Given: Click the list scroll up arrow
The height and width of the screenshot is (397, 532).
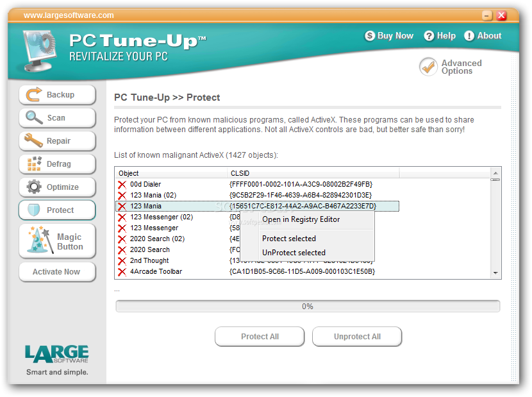Looking at the screenshot, I should 495,173.
